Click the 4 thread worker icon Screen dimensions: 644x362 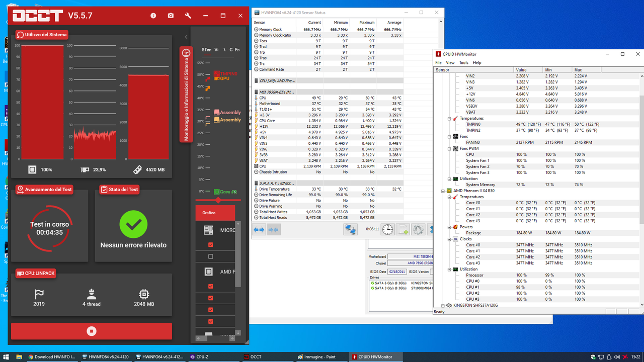(92, 294)
